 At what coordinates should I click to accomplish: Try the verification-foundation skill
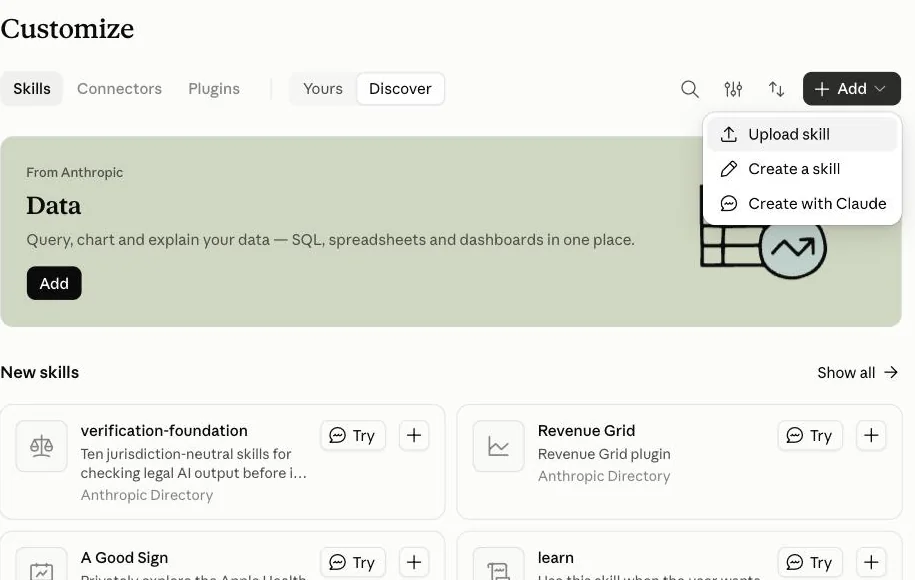pyautogui.click(x=353, y=435)
